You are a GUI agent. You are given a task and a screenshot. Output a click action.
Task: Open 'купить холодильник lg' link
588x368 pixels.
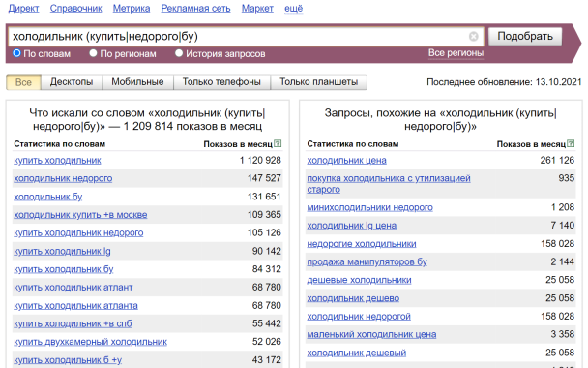pyautogui.click(x=62, y=251)
